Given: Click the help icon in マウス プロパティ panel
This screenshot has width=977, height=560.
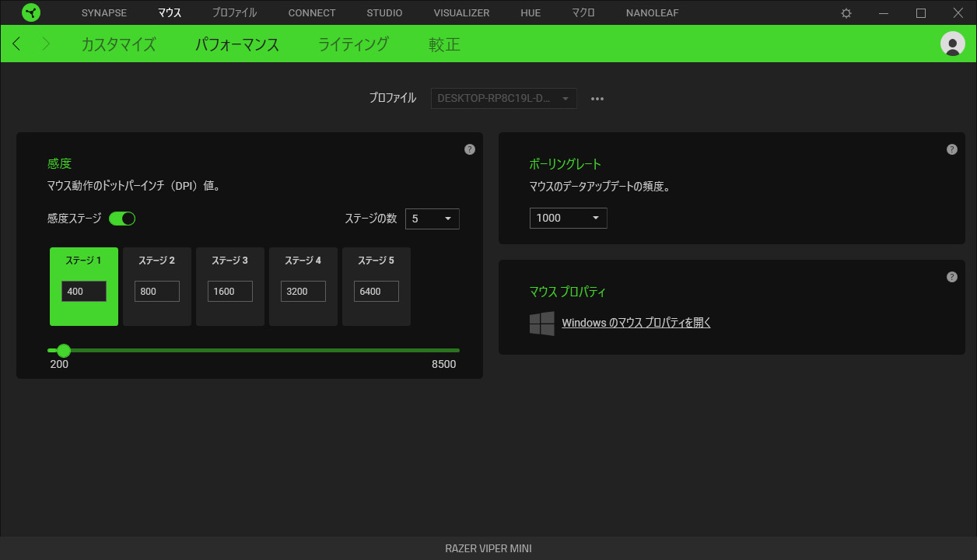Looking at the screenshot, I should point(952,277).
